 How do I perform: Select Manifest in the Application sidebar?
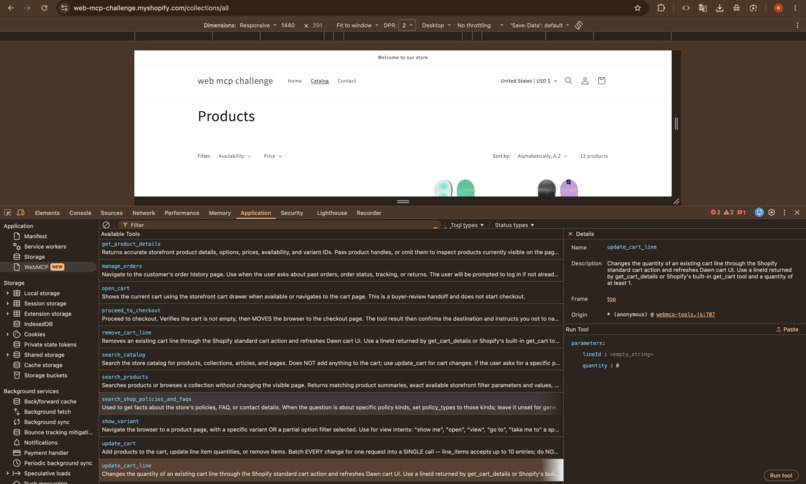tap(35, 236)
